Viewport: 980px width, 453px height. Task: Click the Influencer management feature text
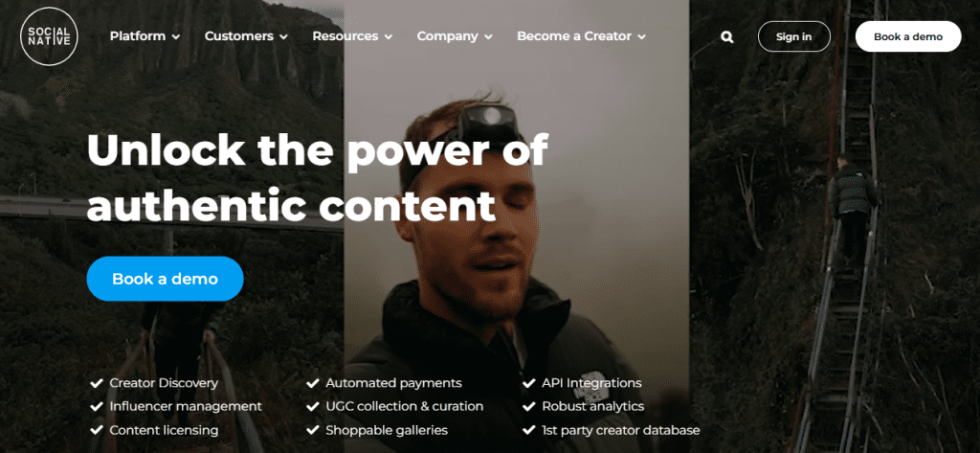click(186, 407)
